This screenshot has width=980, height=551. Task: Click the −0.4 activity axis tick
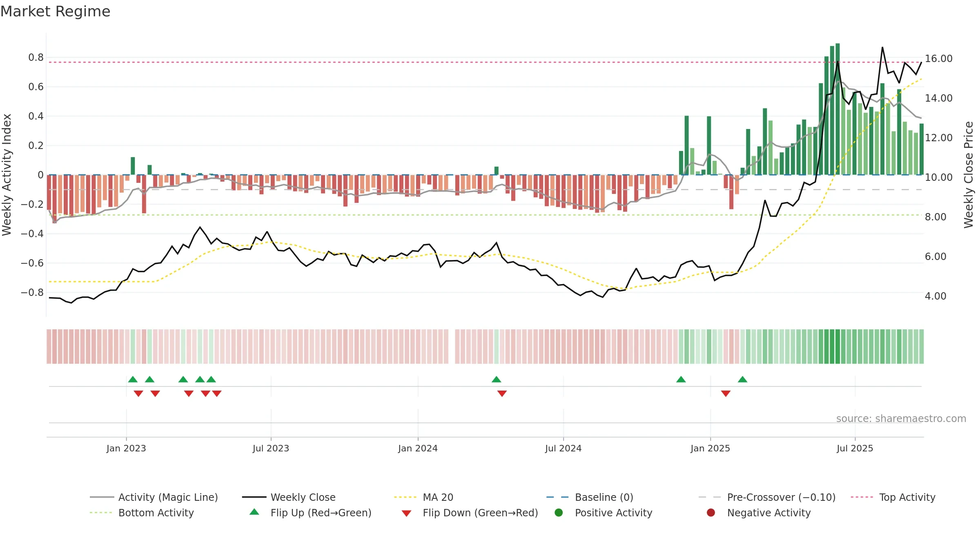pyautogui.click(x=32, y=234)
